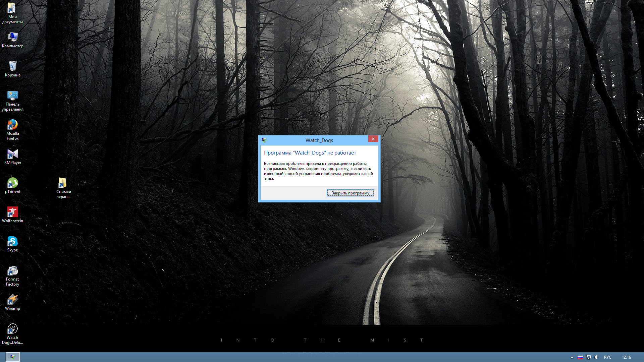The image size is (644, 362).
Task: Click the 12:16 taskbar clock
Action: click(626, 357)
